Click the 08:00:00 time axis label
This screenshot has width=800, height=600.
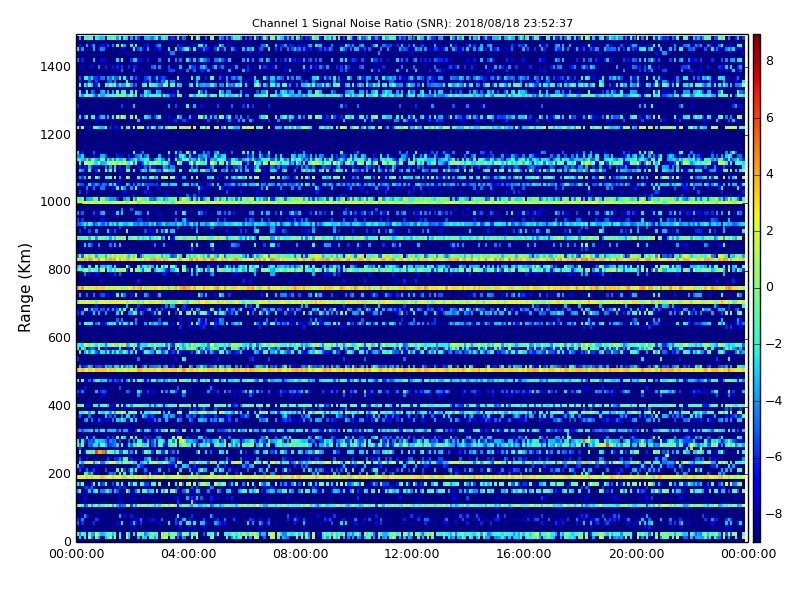(301, 554)
